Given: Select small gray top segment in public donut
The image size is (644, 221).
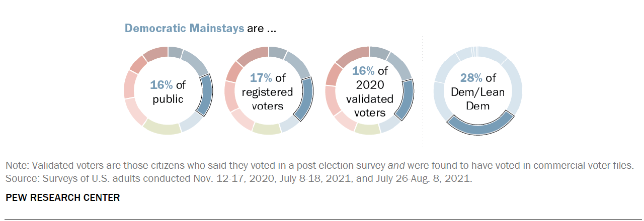Looking at the screenshot, I should pos(175,52).
